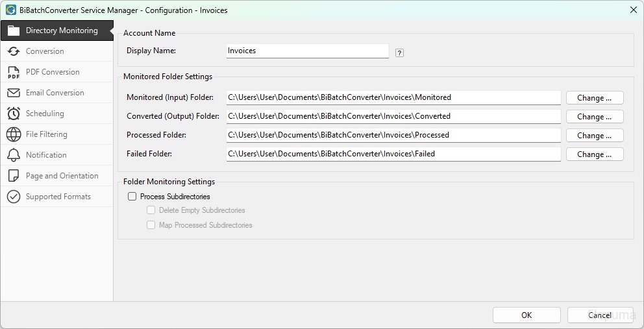
Task: Close the Configuration dialog window
Action: (633, 10)
